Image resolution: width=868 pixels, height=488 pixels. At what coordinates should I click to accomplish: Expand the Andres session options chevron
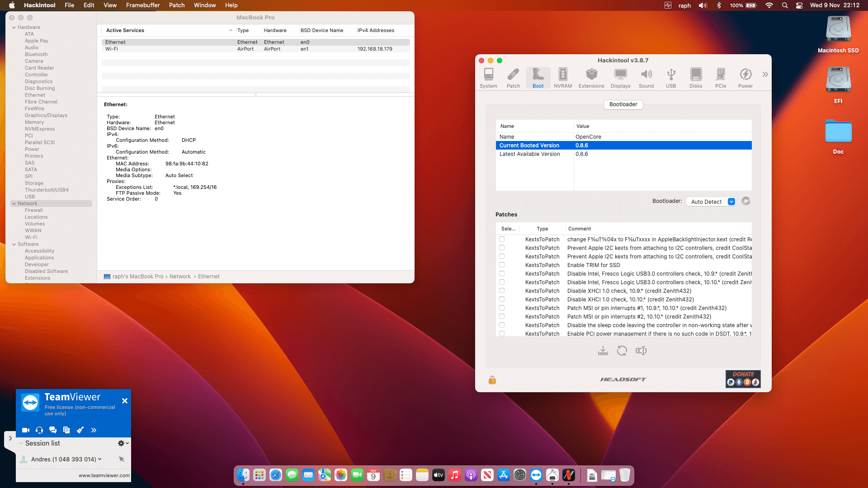(100, 459)
